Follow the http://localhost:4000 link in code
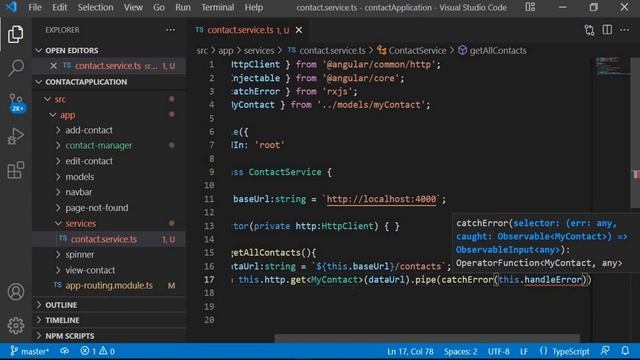This screenshot has width=640, height=360. 381,199
